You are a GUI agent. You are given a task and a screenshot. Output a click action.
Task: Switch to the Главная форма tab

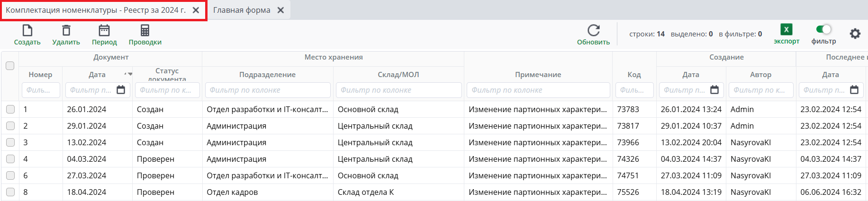[242, 10]
